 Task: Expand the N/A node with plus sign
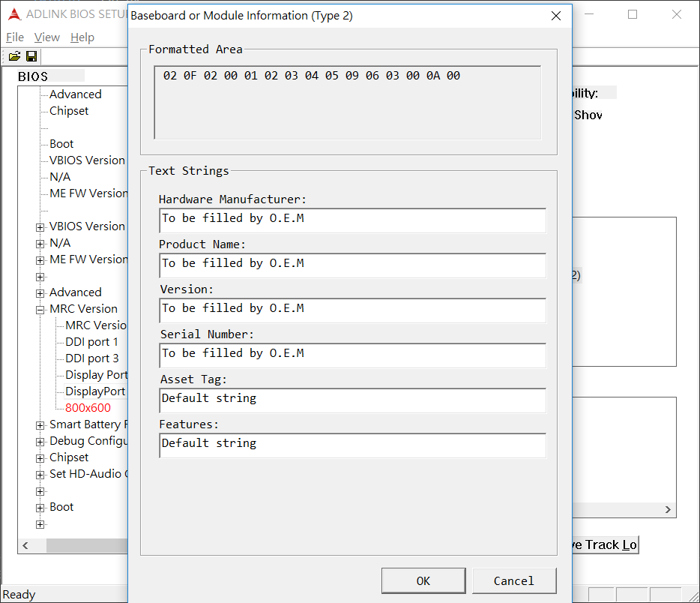(x=40, y=244)
